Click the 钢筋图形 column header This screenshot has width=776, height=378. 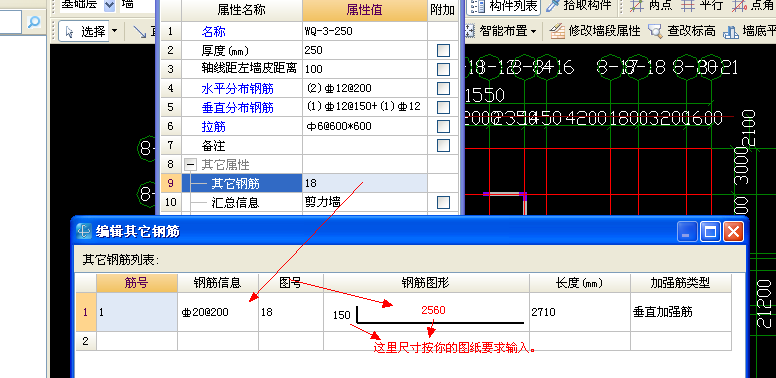point(426,283)
